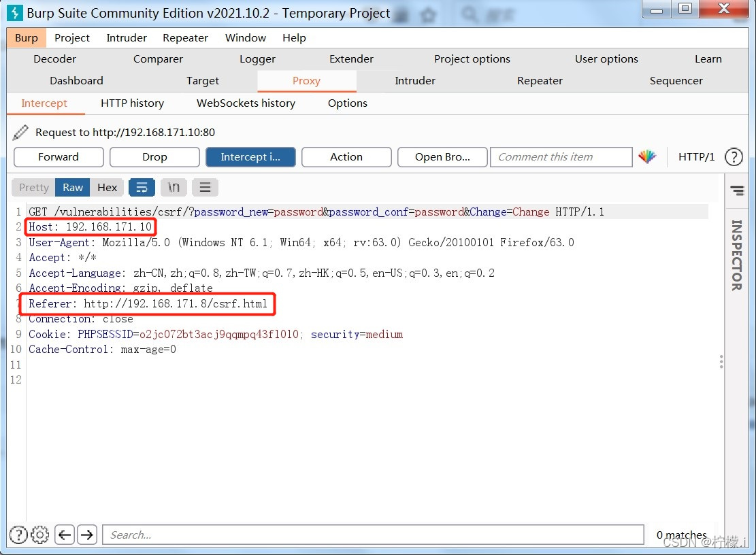This screenshot has width=756, height=555.
Task: Click the pencil edit icon beside the request target
Action: pos(20,132)
